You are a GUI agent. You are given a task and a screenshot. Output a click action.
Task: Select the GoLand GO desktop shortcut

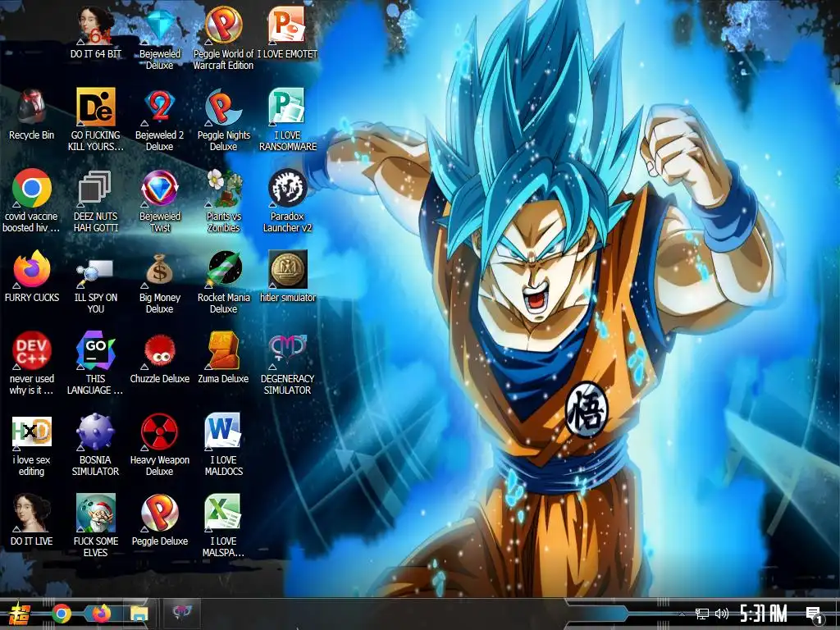[95, 362]
